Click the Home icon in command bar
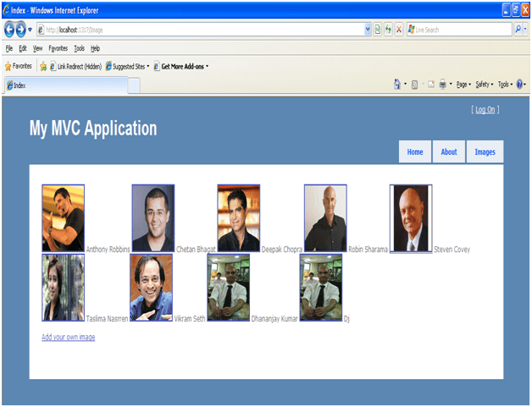Screen dimensions: 532x407 tap(397, 85)
